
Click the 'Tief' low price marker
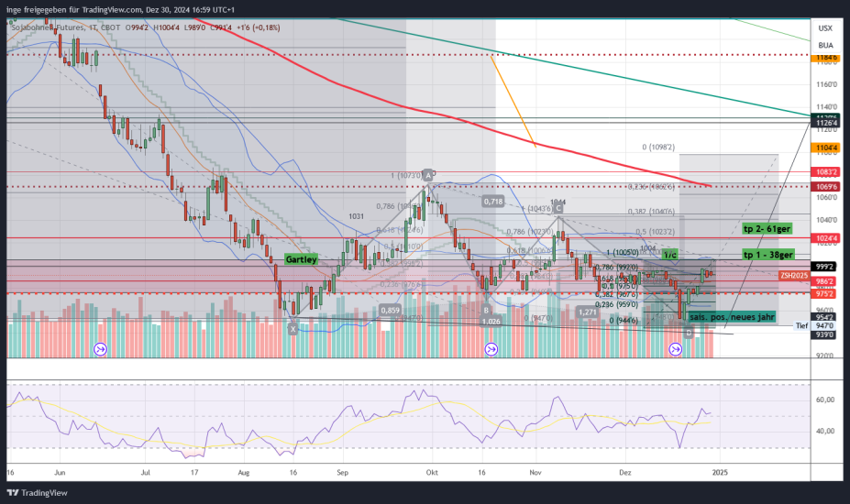click(x=801, y=325)
